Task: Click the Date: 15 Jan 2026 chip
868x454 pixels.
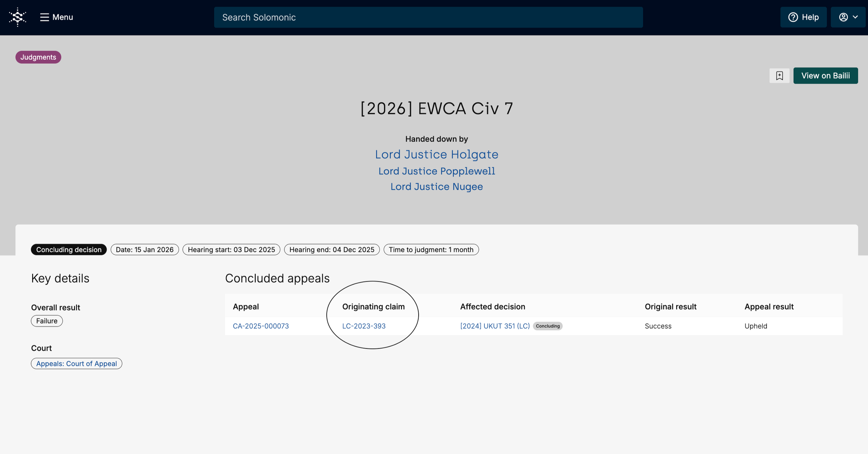Action: pos(145,249)
